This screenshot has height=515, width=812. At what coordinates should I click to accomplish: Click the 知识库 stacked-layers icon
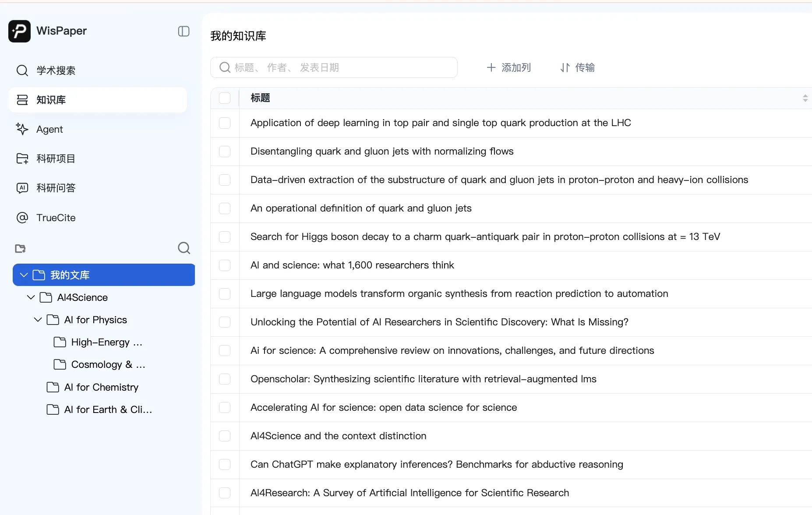[x=22, y=100]
